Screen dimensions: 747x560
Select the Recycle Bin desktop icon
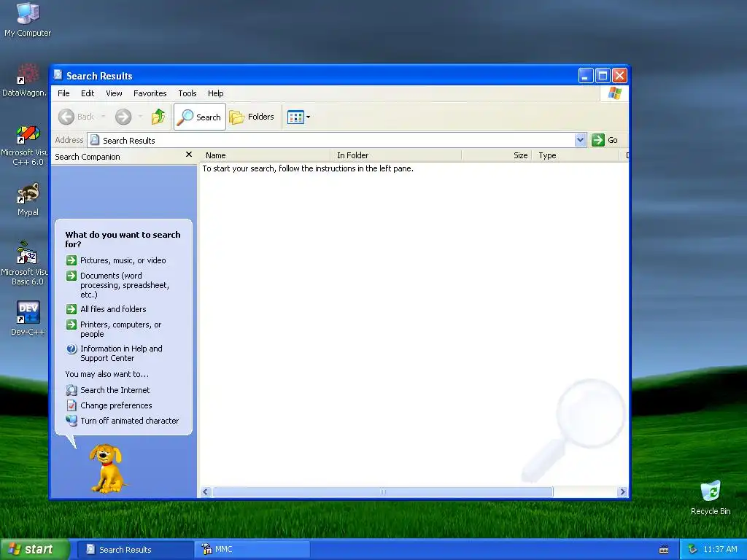(711, 498)
